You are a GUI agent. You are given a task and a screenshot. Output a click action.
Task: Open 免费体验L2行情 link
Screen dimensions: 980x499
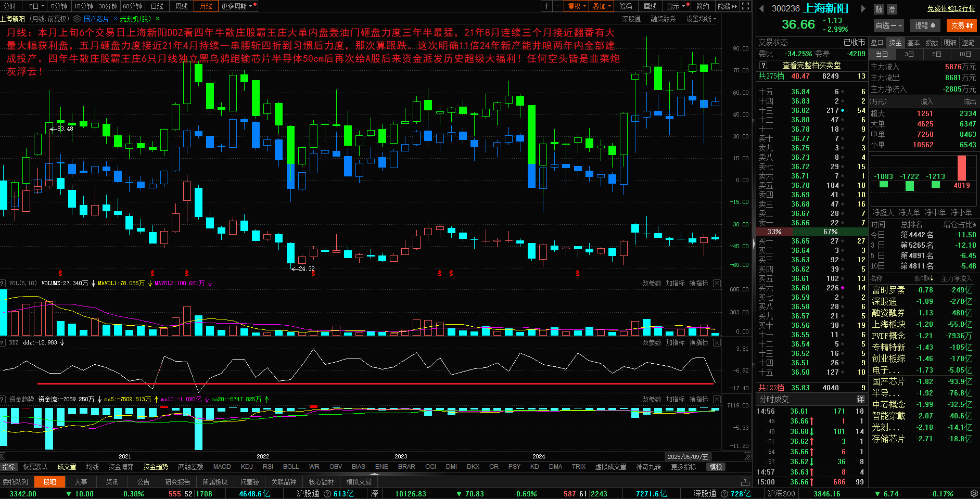(x=951, y=8)
